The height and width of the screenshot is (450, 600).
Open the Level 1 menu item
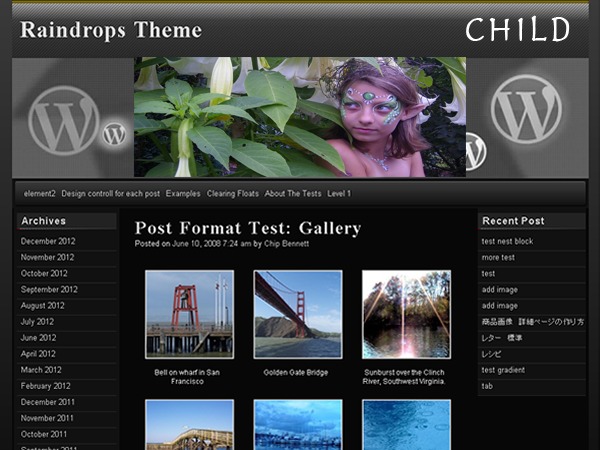pos(339,194)
